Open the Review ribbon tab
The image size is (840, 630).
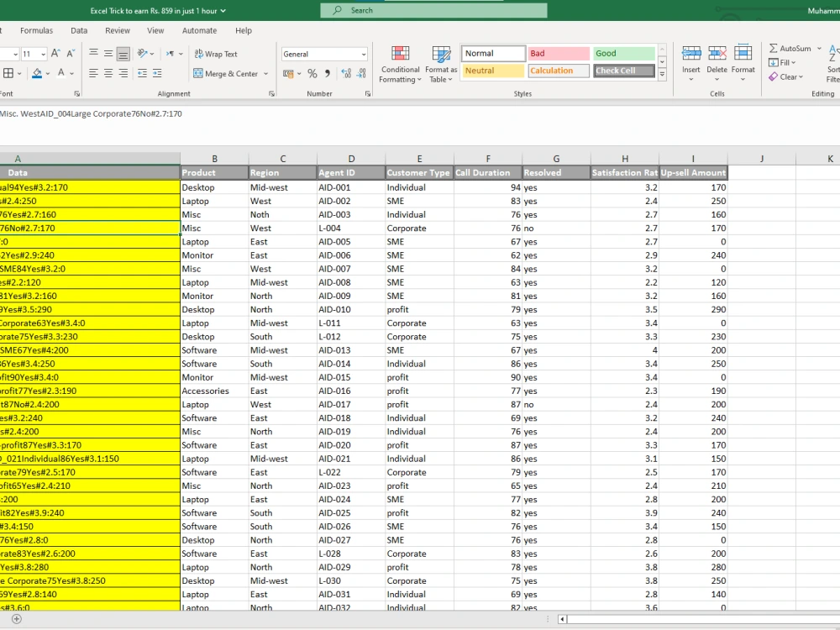[x=116, y=30]
